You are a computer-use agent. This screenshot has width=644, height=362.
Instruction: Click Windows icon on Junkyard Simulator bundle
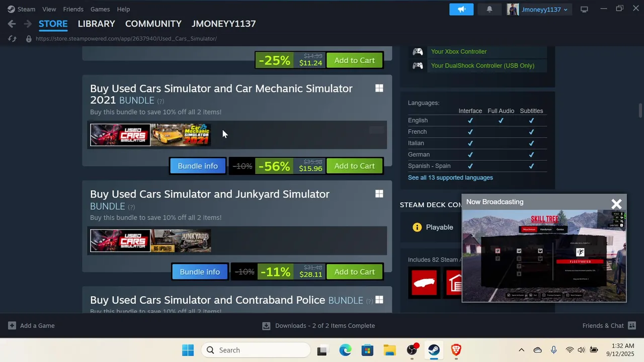[379, 194]
